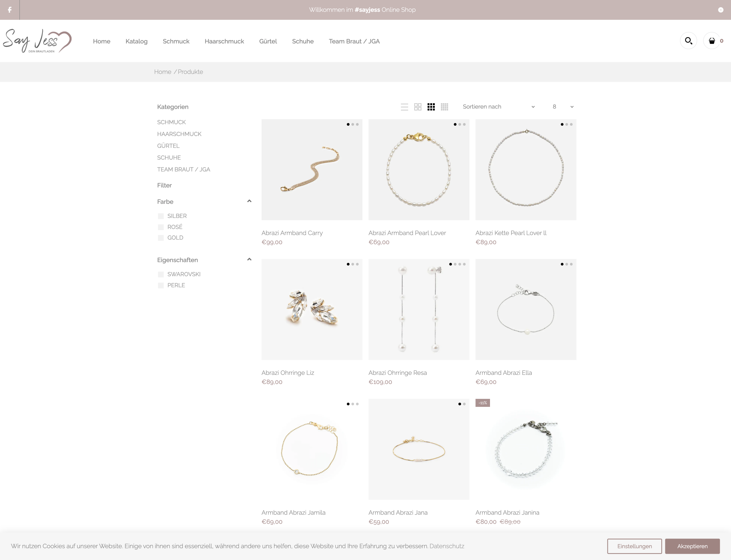731x560 pixels.
Task: Switch to list view layout icon
Action: click(x=404, y=107)
